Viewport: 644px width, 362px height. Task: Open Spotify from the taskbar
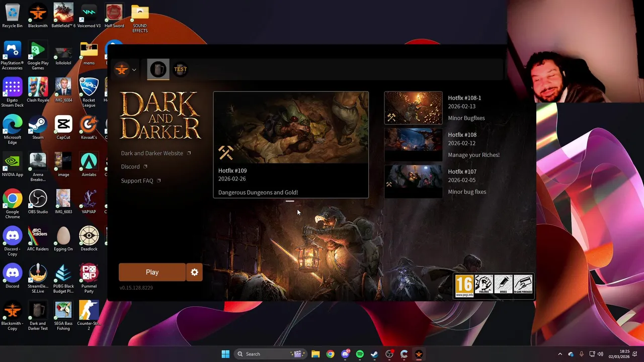tap(360, 354)
